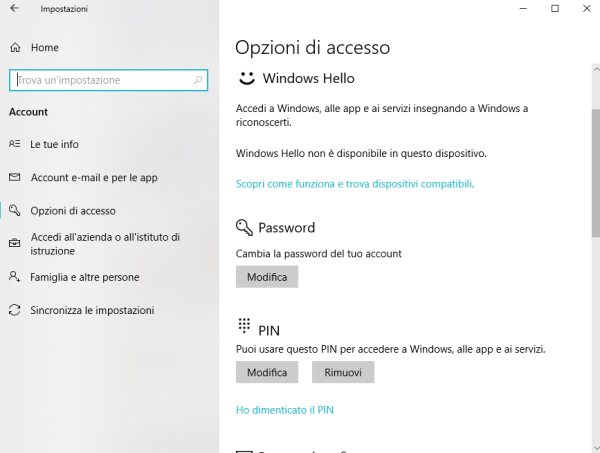Focus the Trova un'impostazione search field
The height and width of the screenshot is (453, 600).
click(108, 80)
